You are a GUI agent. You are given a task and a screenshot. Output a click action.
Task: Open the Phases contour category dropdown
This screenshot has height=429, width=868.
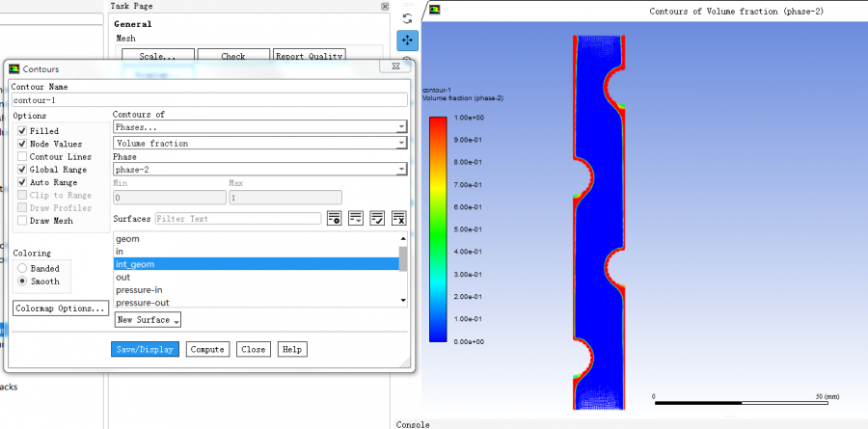point(259,127)
